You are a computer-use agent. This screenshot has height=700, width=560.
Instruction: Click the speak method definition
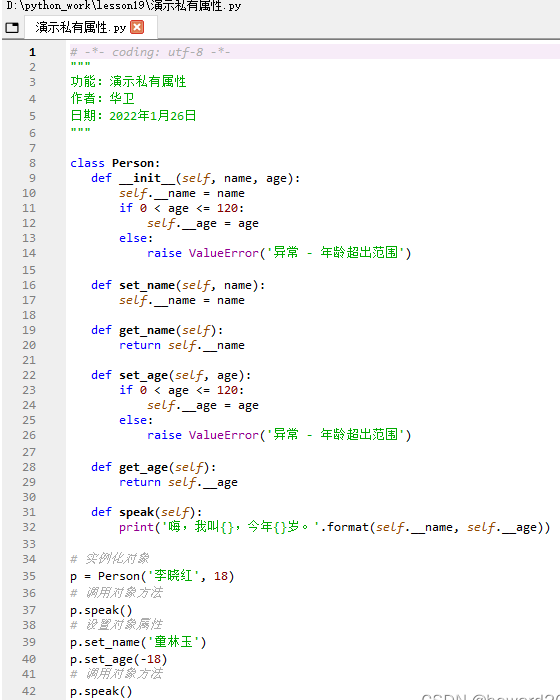coord(146,512)
